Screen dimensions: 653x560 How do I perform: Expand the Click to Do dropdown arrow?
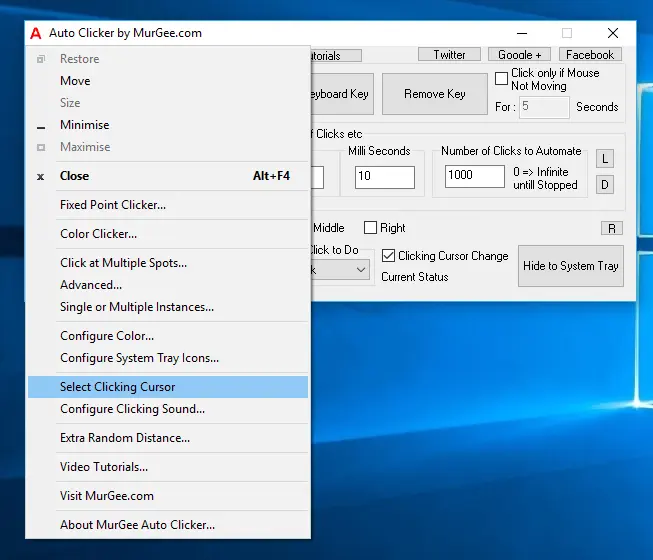pyautogui.click(x=360, y=270)
